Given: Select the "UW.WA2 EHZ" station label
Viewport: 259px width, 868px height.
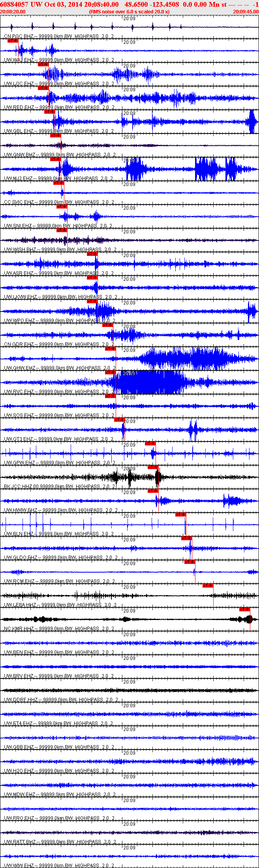Looking at the screenshot, I should tap(19, 60).
